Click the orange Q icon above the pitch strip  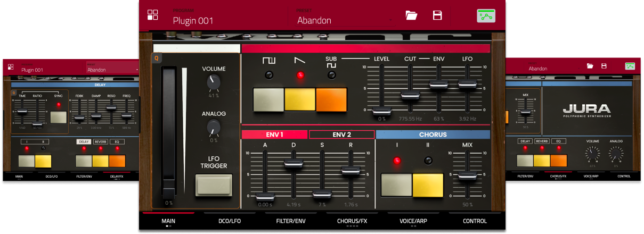(157, 59)
